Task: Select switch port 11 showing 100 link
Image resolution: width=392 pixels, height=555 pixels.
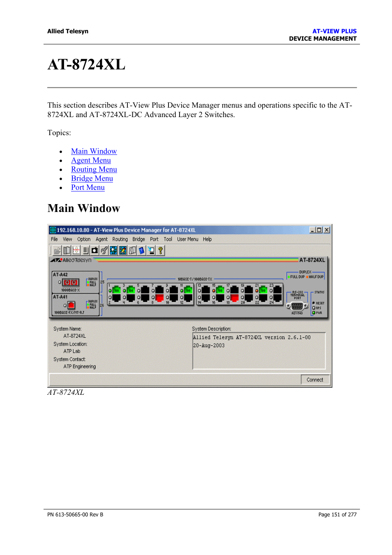Action: pos(188,290)
